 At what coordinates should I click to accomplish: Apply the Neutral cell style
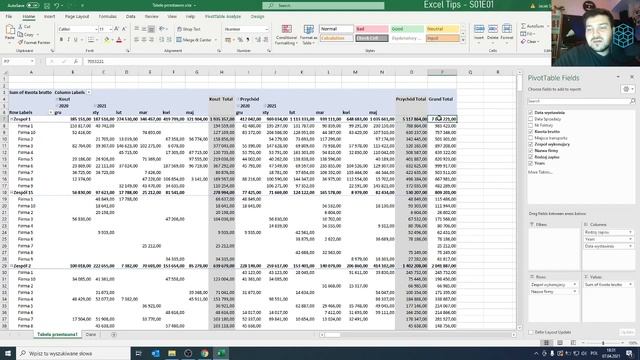point(442,29)
